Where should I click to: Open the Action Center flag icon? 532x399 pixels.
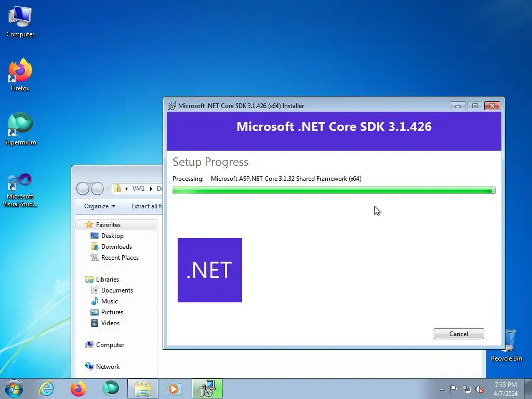(454, 389)
